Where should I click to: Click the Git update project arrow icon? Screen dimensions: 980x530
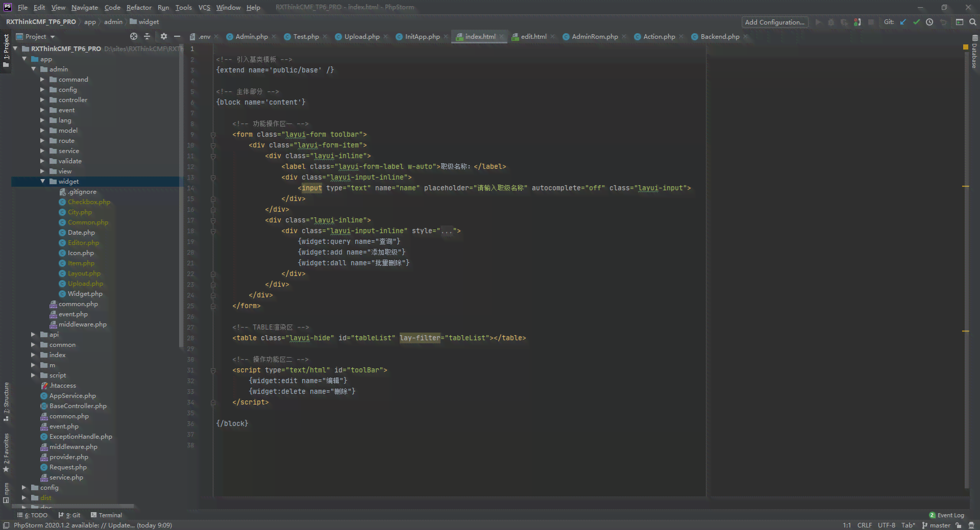click(x=903, y=22)
